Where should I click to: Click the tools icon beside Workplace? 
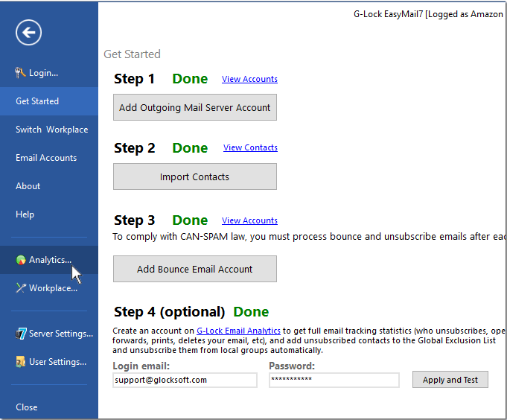(21, 287)
